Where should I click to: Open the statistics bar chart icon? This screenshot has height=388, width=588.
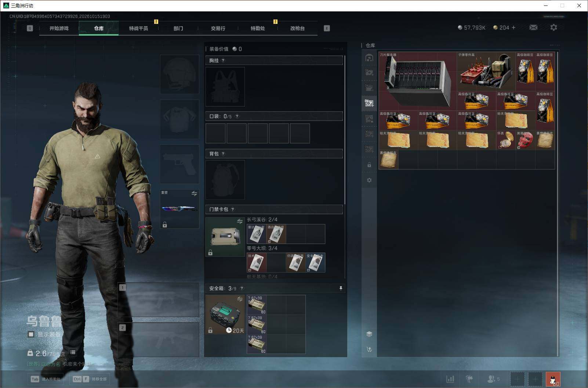(x=450, y=379)
